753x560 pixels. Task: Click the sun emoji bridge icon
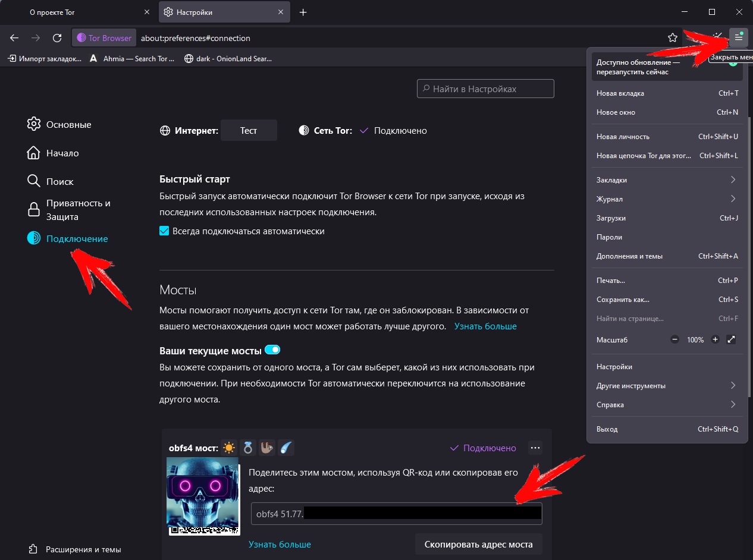click(229, 448)
